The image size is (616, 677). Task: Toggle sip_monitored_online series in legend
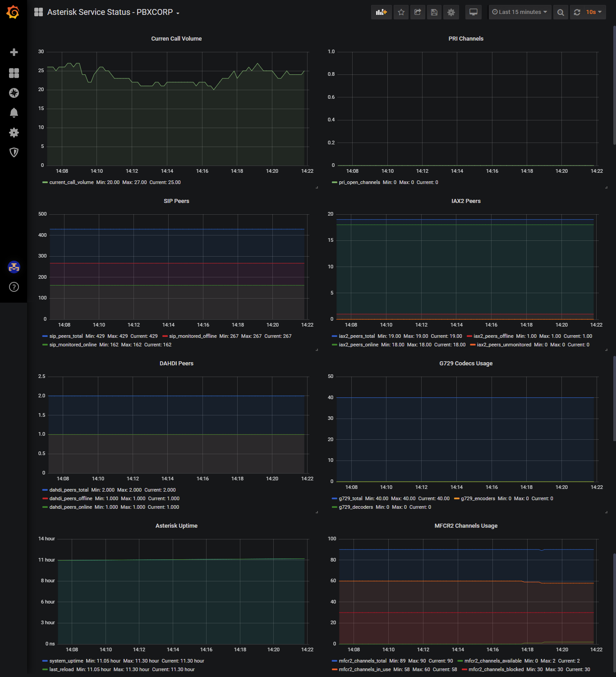click(x=73, y=345)
